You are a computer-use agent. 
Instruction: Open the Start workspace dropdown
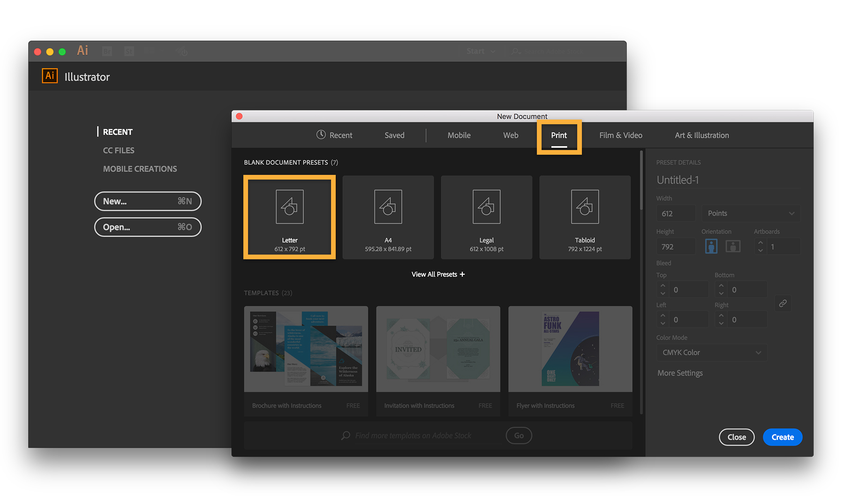[481, 51]
